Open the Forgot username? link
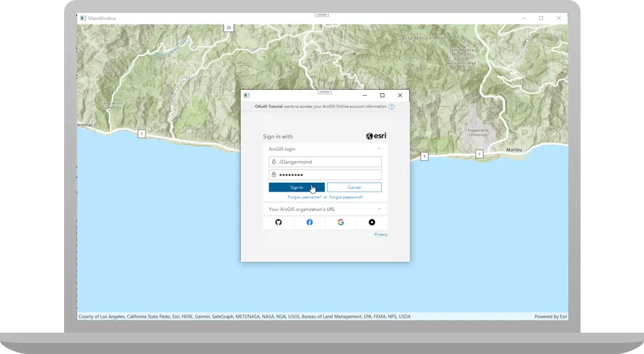Viewport: 644px width, 354px height. [304, 197]
